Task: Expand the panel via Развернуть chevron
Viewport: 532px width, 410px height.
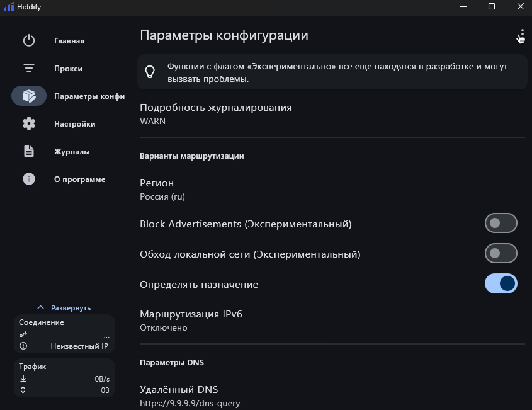Action: point(41,308)
